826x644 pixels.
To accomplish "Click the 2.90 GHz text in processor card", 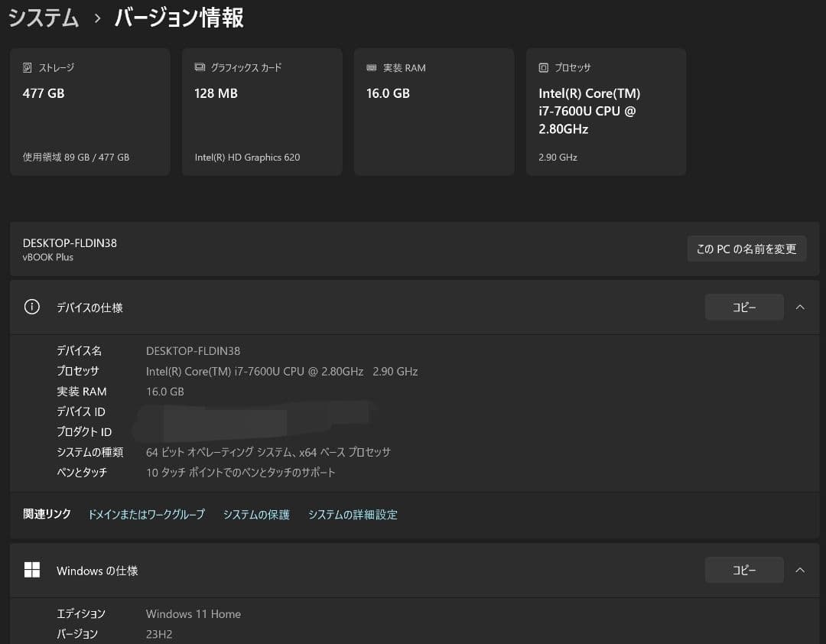I will point(558,157).
